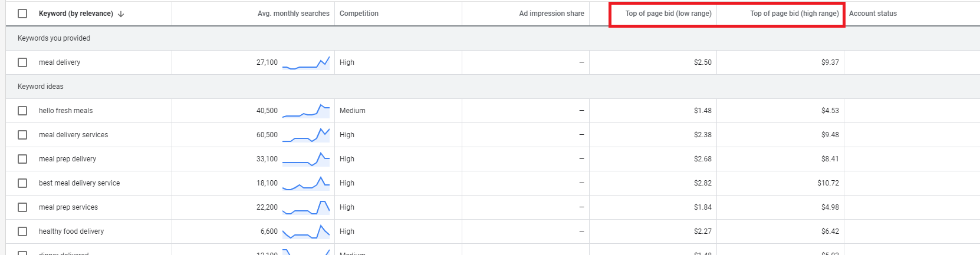
Task: Click the meal prep delivery trend sparkline
Action: (305, 159)
